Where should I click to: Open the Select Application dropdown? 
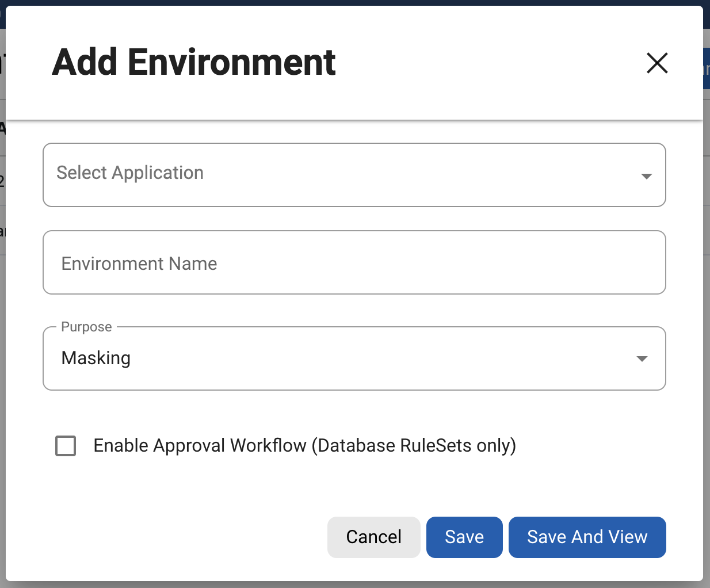354,175
